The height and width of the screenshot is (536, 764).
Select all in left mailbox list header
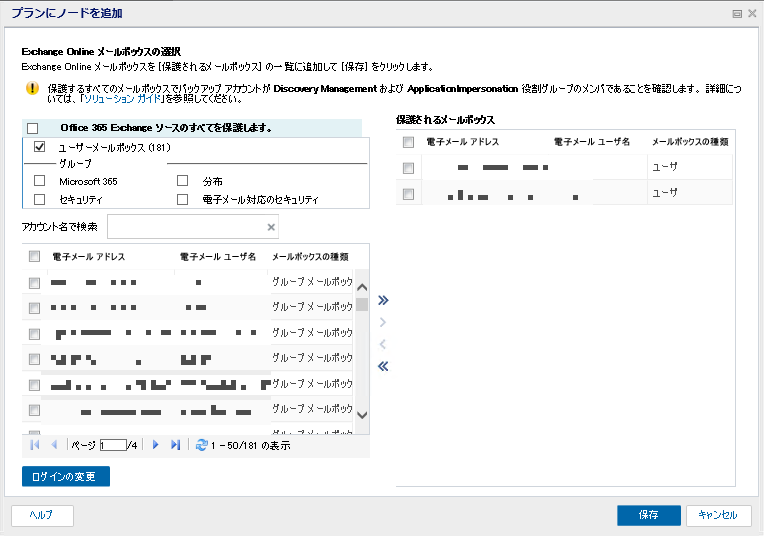click(34, 256)
